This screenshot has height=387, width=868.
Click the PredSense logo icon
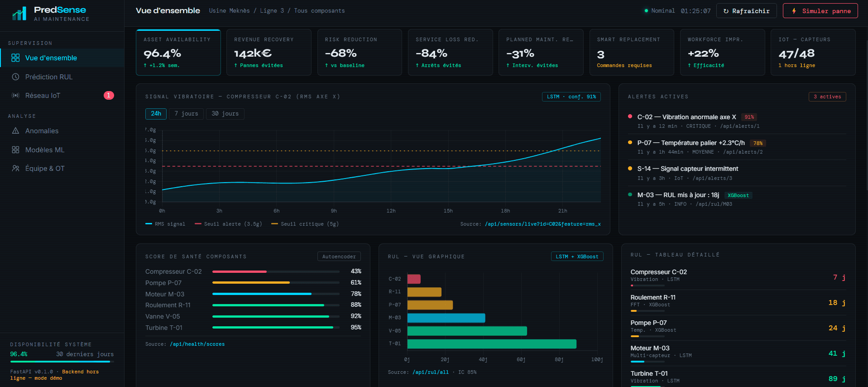click(x=19, y=14)
